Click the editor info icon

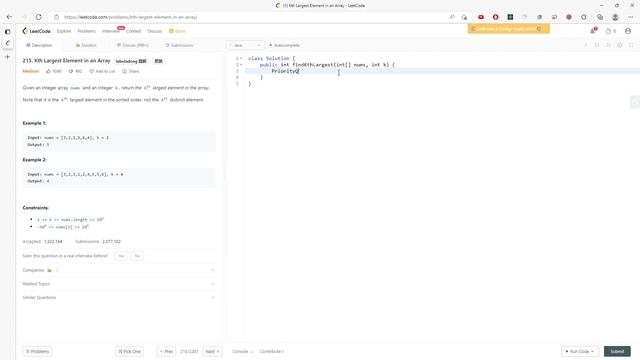(x=585, y=45)
